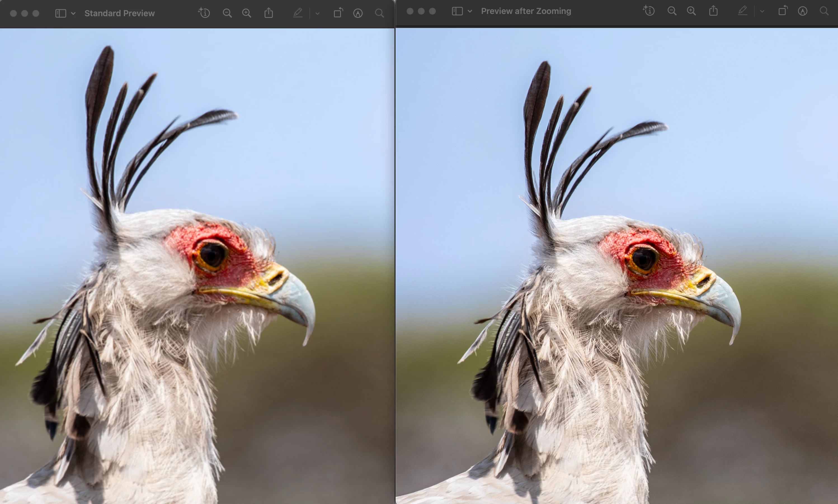The image size is (838, 504).
Task: Zoom out in Preview after Zooming window
Action: pos(671,11)
